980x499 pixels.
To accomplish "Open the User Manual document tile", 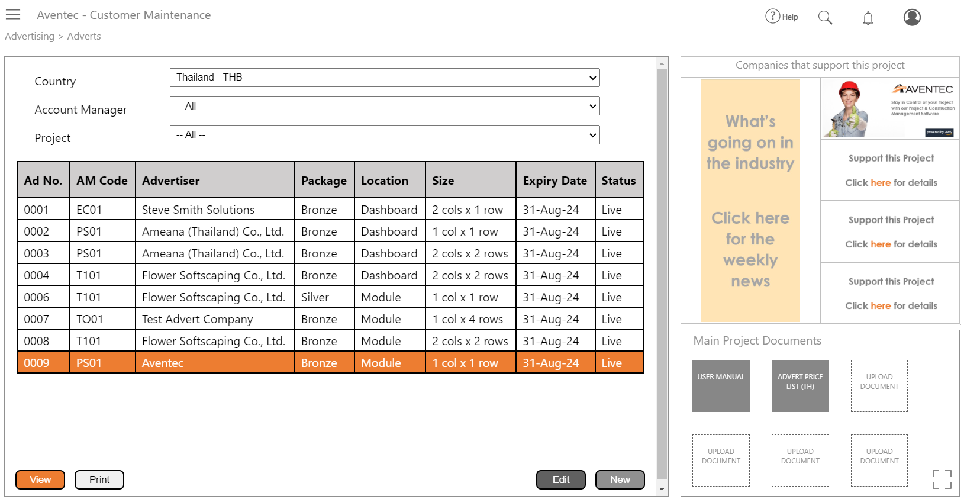I will [x=721, y=386].
